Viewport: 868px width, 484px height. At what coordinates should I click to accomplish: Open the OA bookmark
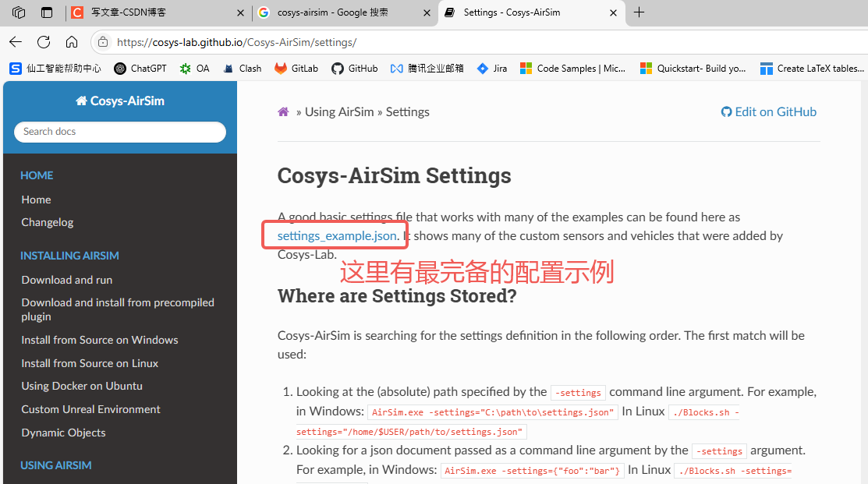tap(195, 69)
